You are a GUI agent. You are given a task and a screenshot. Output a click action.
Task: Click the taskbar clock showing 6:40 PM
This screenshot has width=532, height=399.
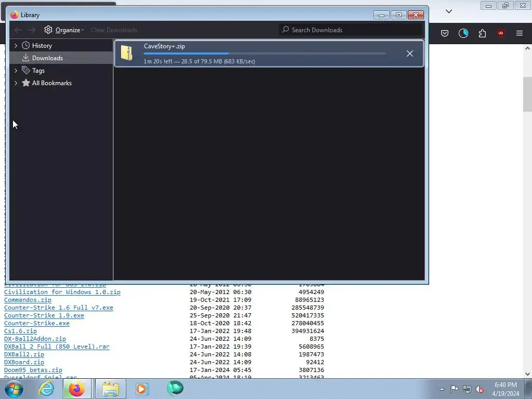tap(506, 389)
